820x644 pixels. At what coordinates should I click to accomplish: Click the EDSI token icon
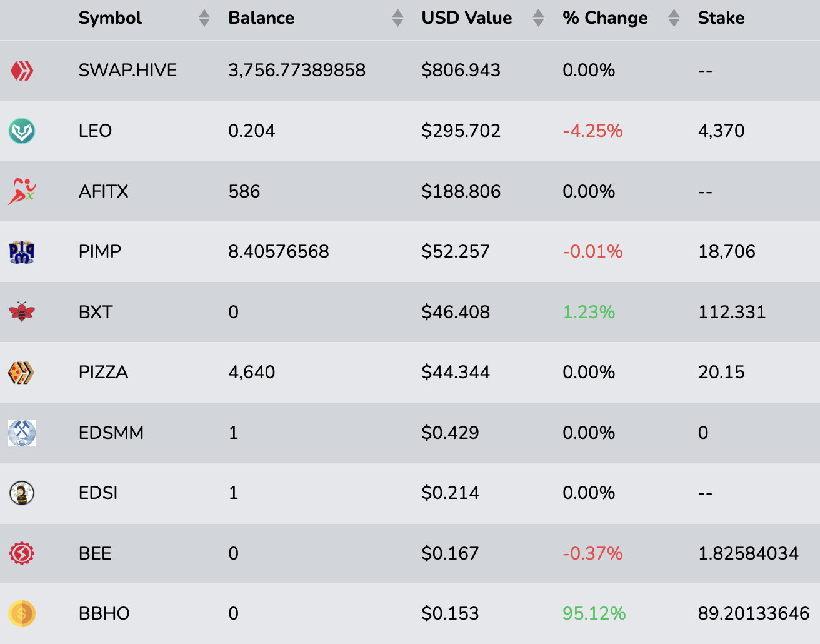tap(22, 493)
